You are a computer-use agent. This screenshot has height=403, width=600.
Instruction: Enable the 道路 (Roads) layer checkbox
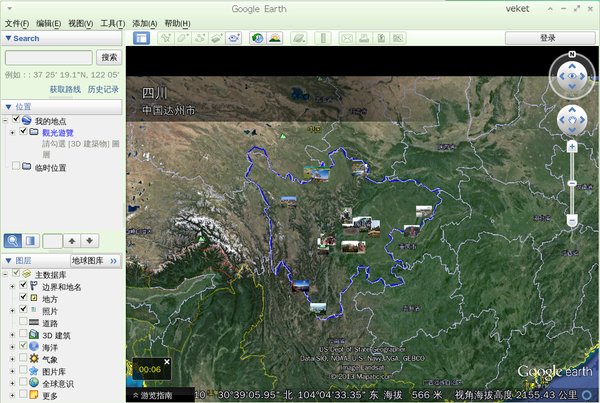click(x=24, y=323)
